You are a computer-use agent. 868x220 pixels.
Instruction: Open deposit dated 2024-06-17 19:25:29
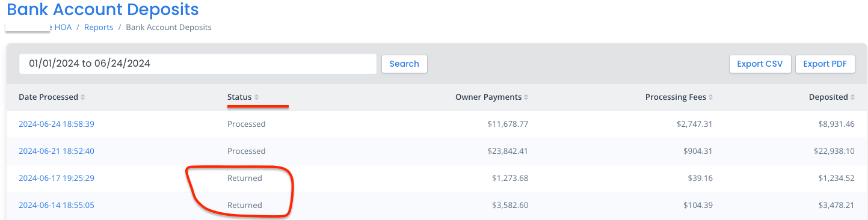coord(57,179)
